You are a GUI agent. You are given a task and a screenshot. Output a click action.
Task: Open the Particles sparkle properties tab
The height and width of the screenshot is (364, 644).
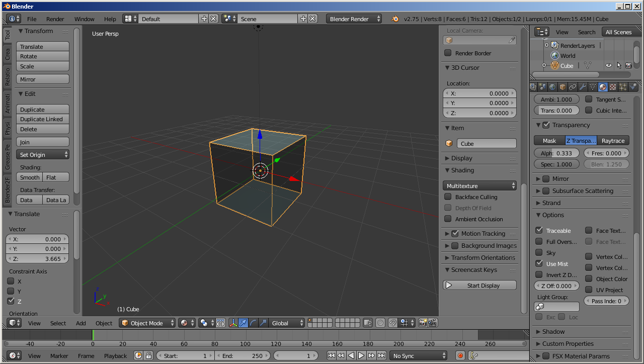pyautogui.click(x=623, y=87)
